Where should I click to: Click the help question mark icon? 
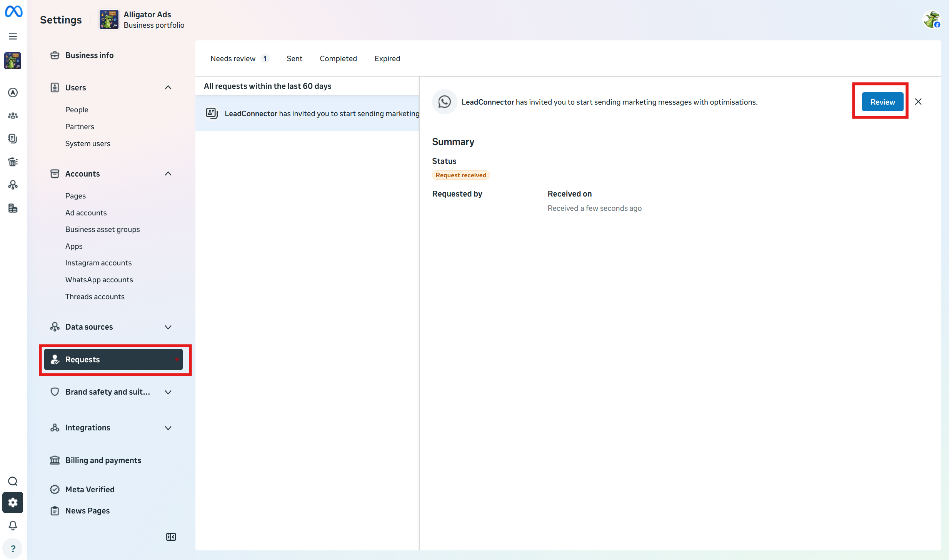(x=13, y=548)
